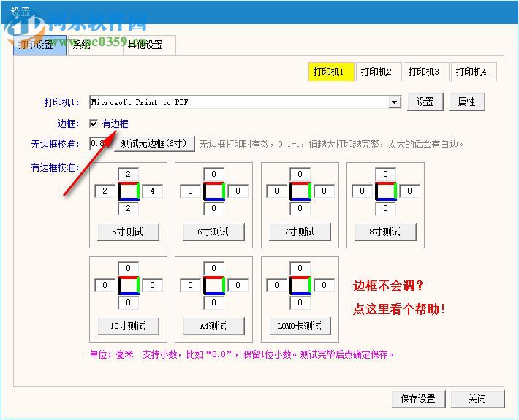
Task: Run the 5寸测试 print test
Action: pyautogui.click(x=129, y=232)
